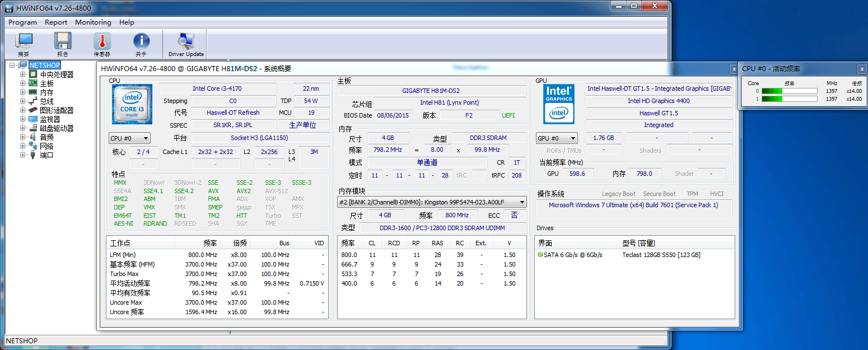The width and height of the screenshot is (868, 350).
Task: Open the Monitoring menu
Action: pyautogui.click(x=93, y=22)
